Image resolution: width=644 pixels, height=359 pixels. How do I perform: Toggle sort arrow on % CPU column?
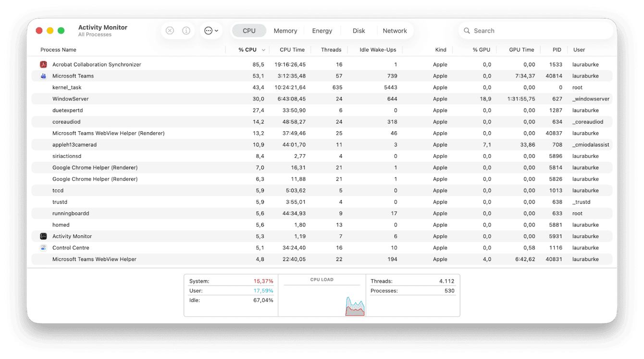(263, 50)
